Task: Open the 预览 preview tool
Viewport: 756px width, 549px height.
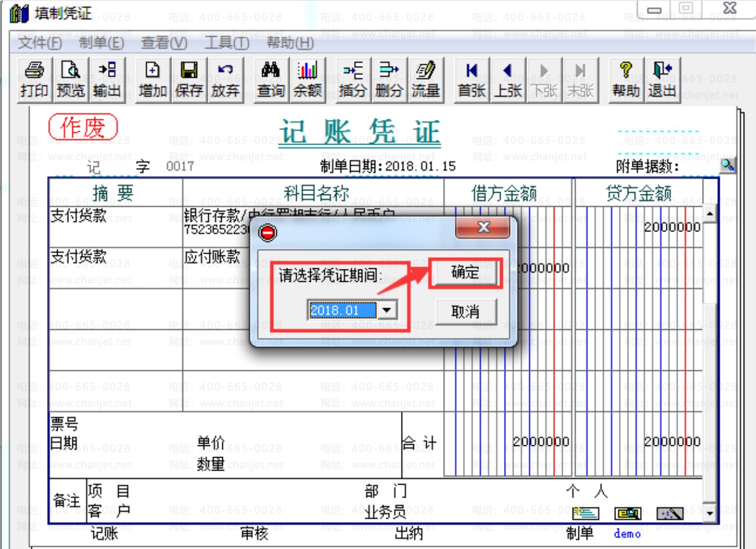Action: tap(71, 80)
